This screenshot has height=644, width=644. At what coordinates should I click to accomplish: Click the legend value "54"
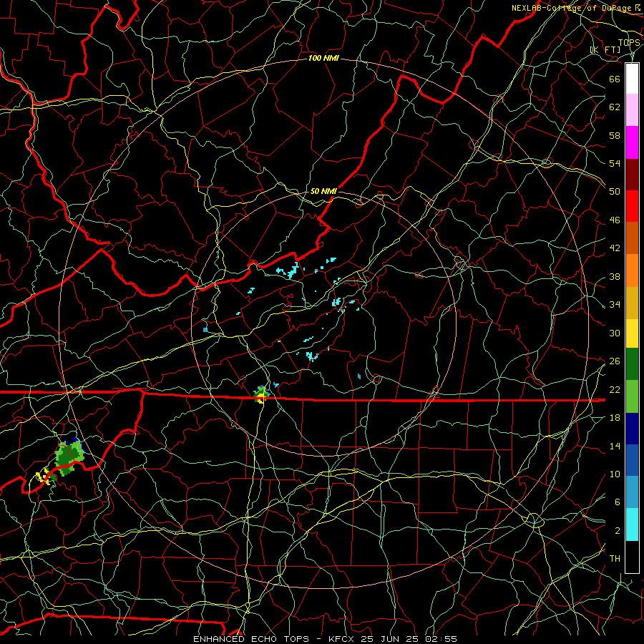(615, 163)
